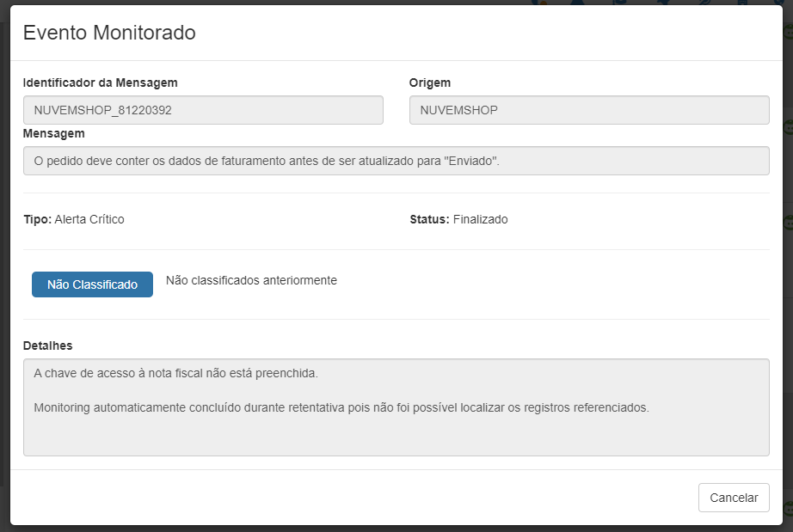The image size is (793, 532).
Task: Click the 'Detalhes' label
Action: coord(48,346)
